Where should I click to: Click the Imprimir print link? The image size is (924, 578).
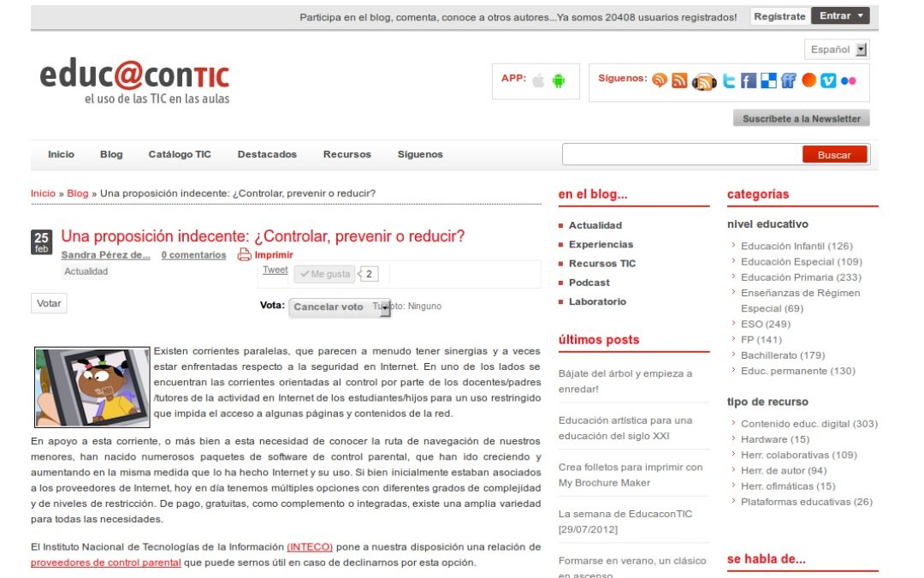tap(274, 255)
